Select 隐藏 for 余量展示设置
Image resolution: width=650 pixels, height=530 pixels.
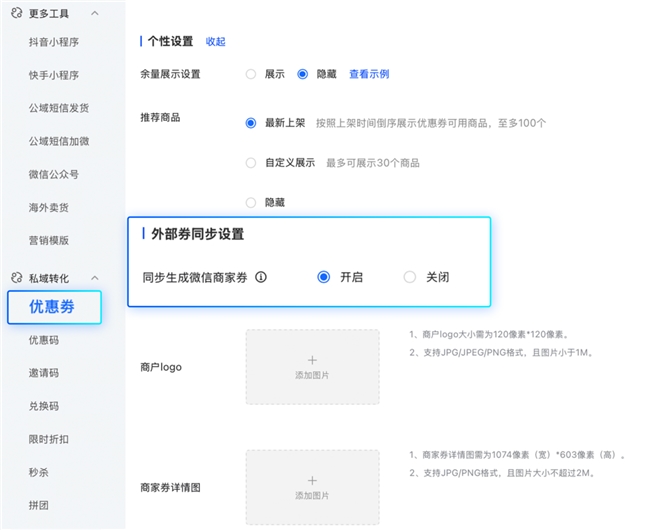click(x=303, y=74)
